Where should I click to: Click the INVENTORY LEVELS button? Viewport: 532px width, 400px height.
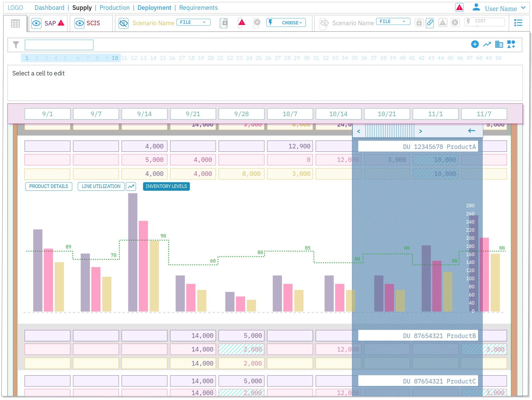[166, 187]
